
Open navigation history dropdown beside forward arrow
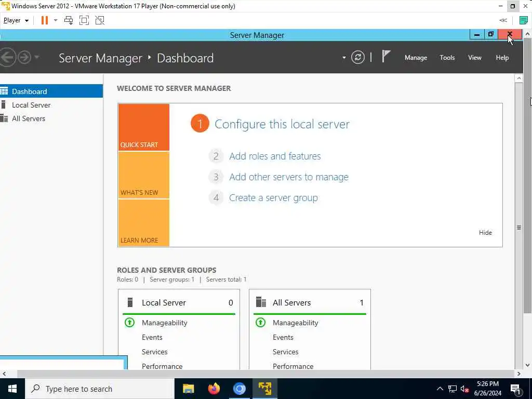pos(37,57)
